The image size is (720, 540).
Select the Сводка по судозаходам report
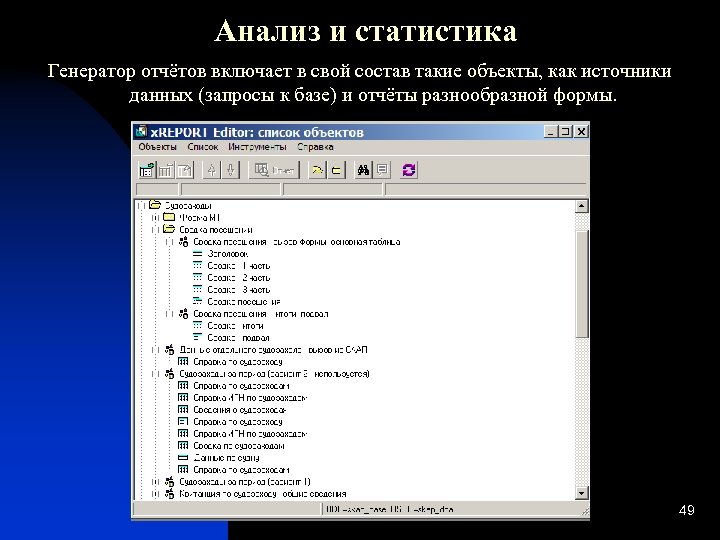point(239,446)
